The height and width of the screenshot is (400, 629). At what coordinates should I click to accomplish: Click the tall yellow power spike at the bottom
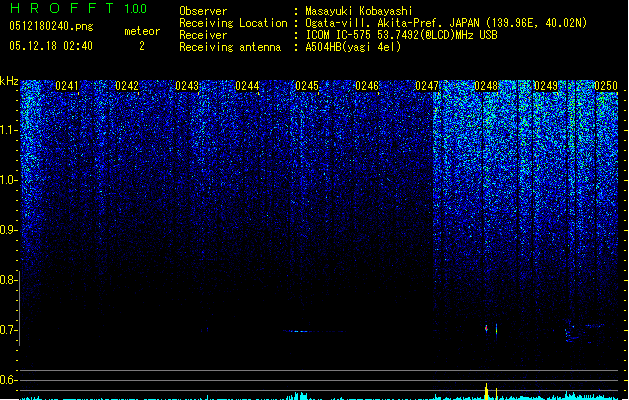coord(486,392)
